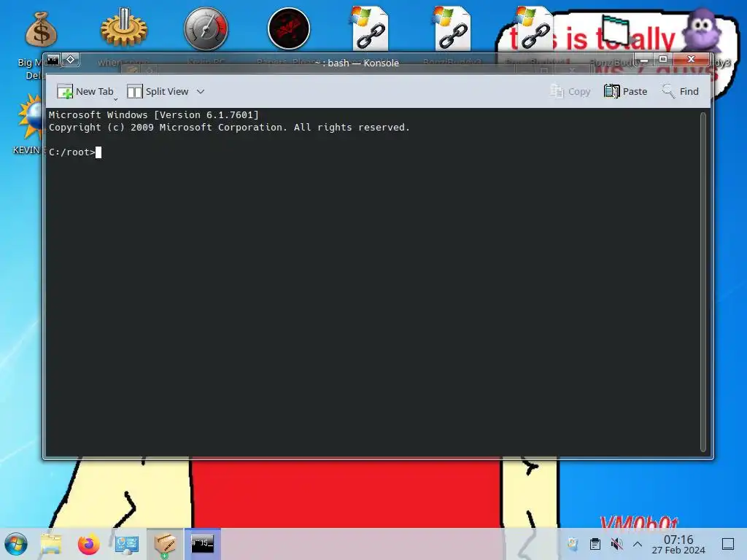Open the file manager folder in taskbar
This screenshot has width=747, height=560.
click(x=51, y=544)
